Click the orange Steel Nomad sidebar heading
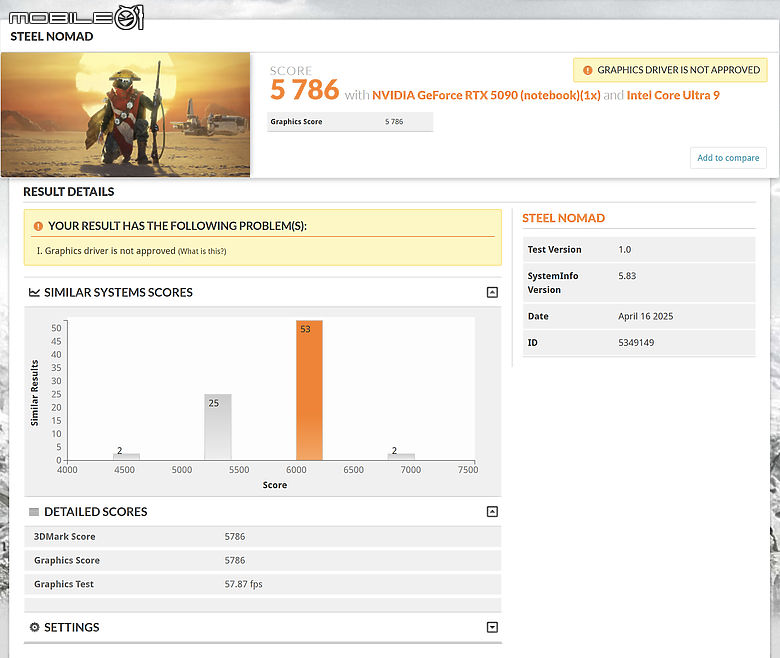Viewport: 780px width, 658px height. [563, 218]
